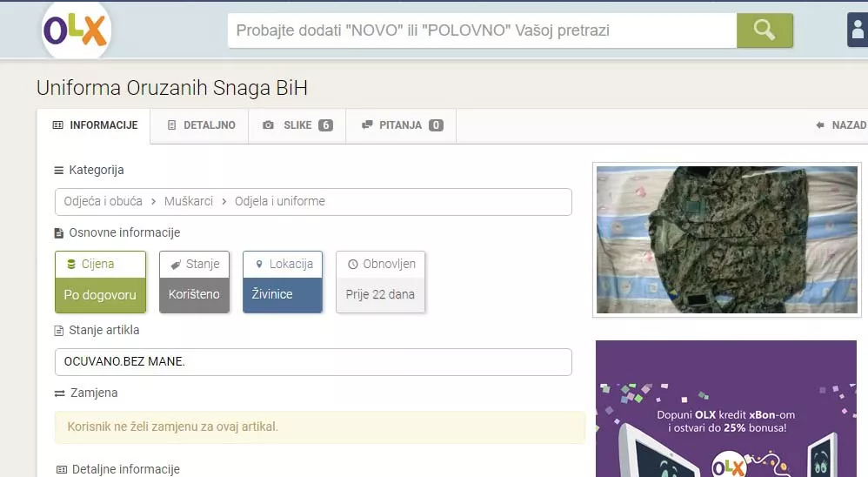Switch to the Informacije tab

(94, 125)
